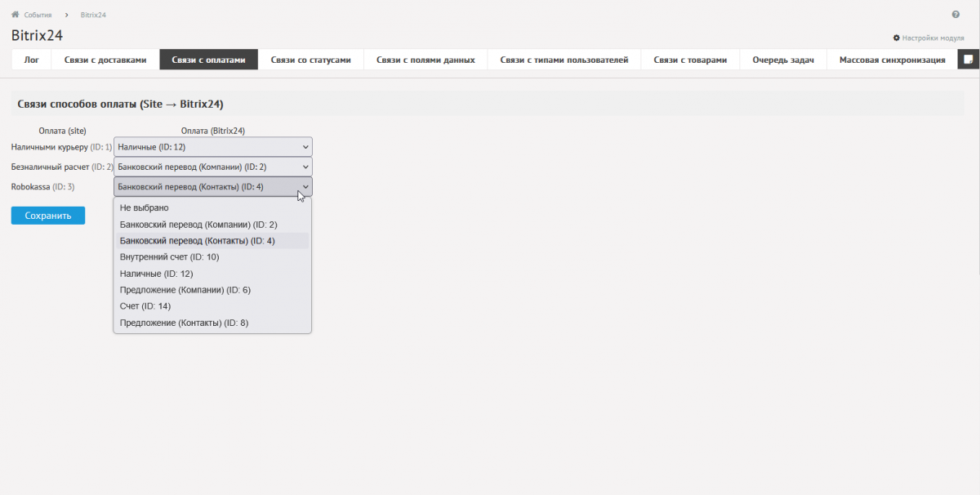Choose the Не выбрано option
The image size is (980, 495).
[145, 207]
